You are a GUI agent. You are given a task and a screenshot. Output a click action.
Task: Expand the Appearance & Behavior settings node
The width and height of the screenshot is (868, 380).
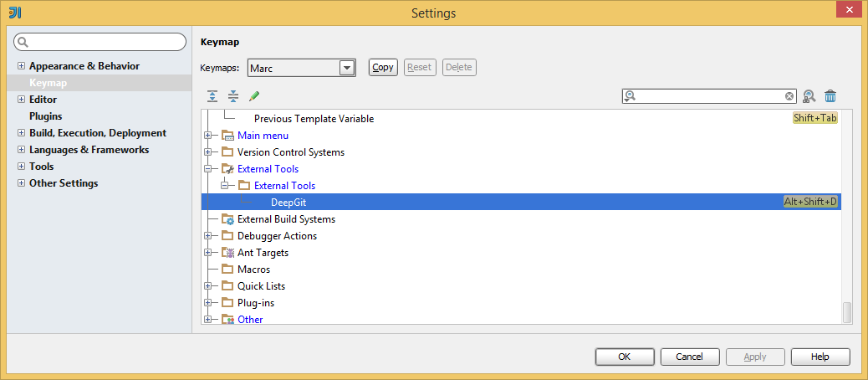tap(21, 66)
